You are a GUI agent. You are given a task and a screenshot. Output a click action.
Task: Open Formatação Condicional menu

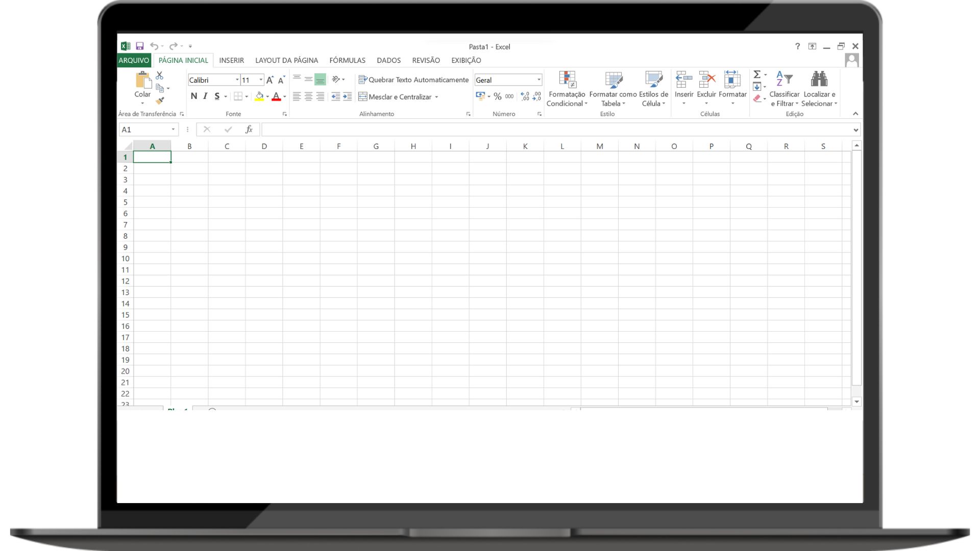[x=567, y=89]
